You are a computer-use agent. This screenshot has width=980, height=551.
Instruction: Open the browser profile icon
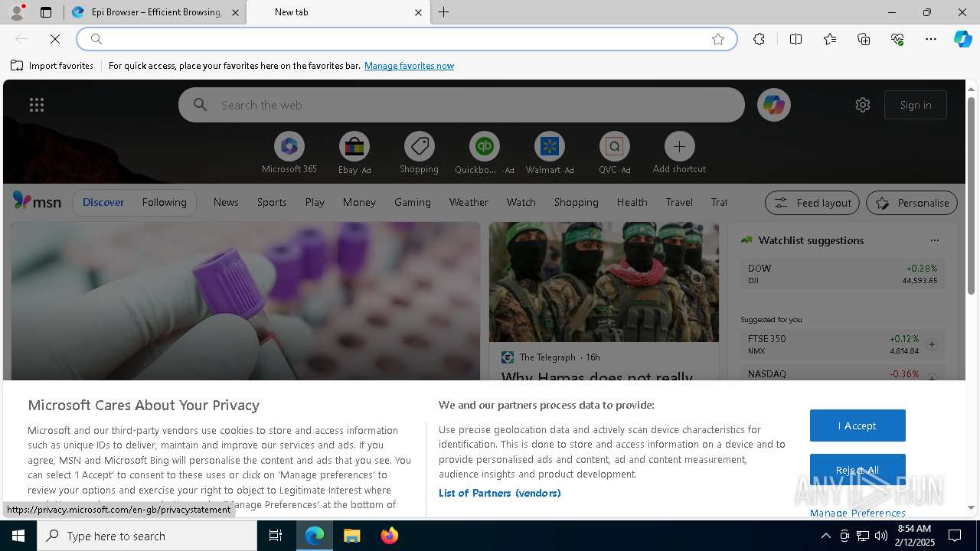16,12
